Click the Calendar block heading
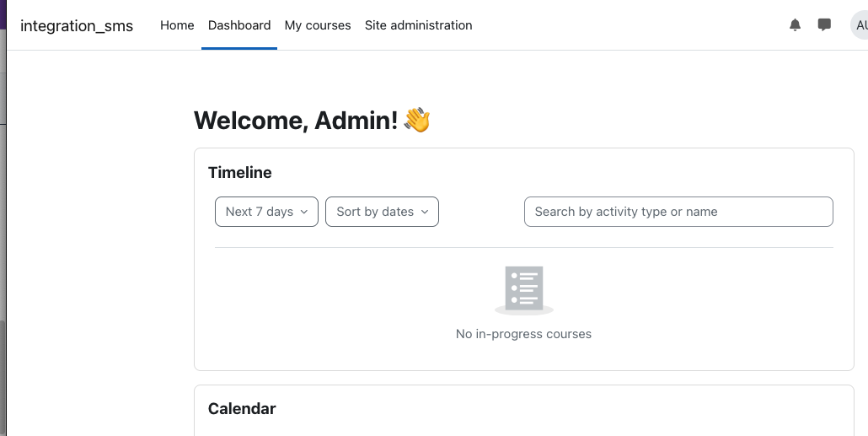868x436 pixels. point(242,409)
